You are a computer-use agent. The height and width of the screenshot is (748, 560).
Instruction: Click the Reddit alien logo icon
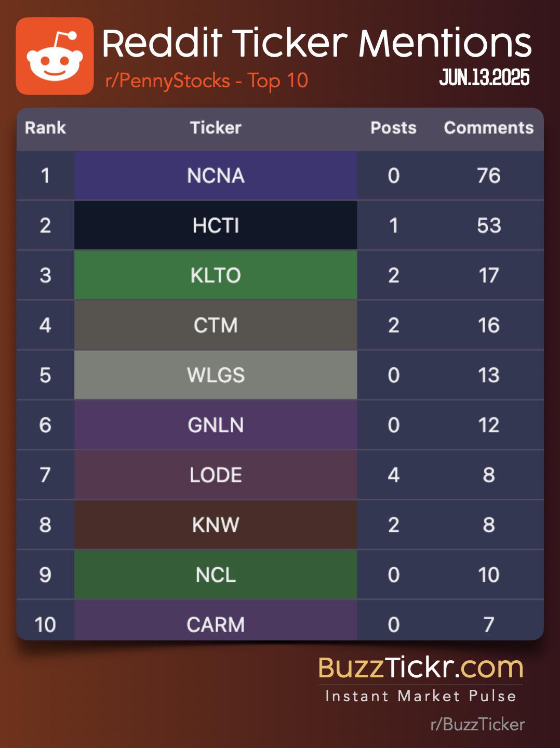point(55,56)
